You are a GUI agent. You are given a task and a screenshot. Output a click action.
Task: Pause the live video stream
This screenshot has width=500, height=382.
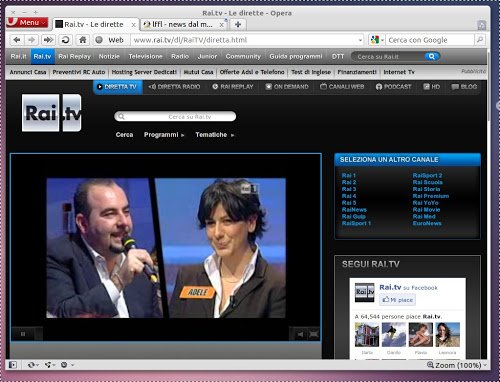23,334
